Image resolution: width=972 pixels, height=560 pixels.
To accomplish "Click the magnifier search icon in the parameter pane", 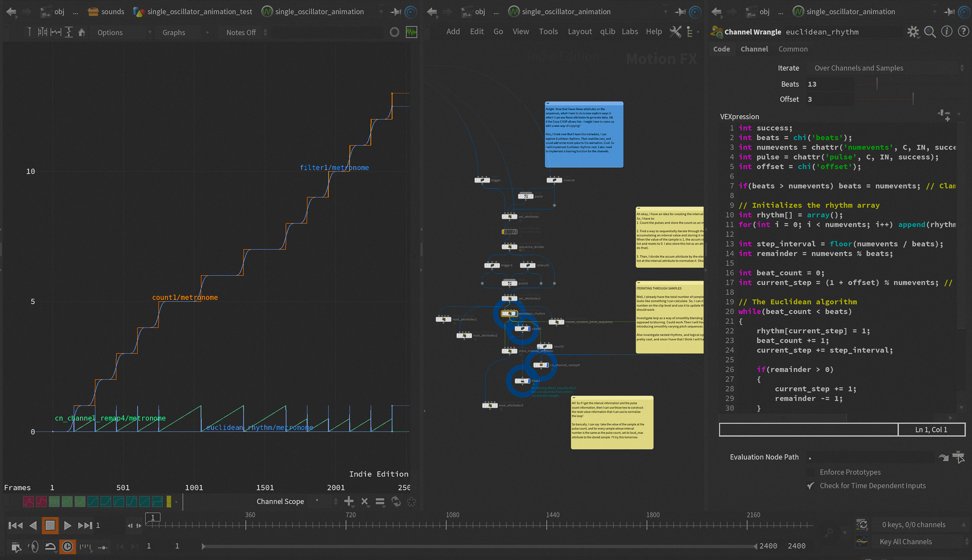I will (930, 32).
